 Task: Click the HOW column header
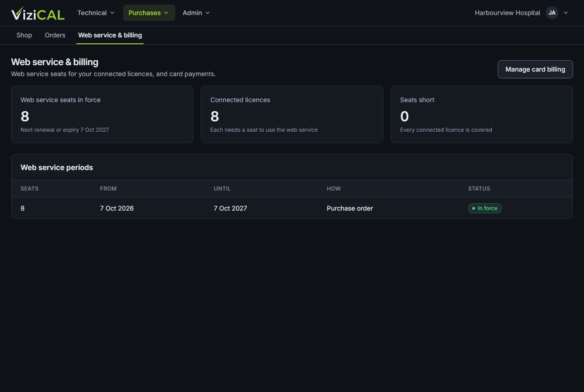click(334, 189)
